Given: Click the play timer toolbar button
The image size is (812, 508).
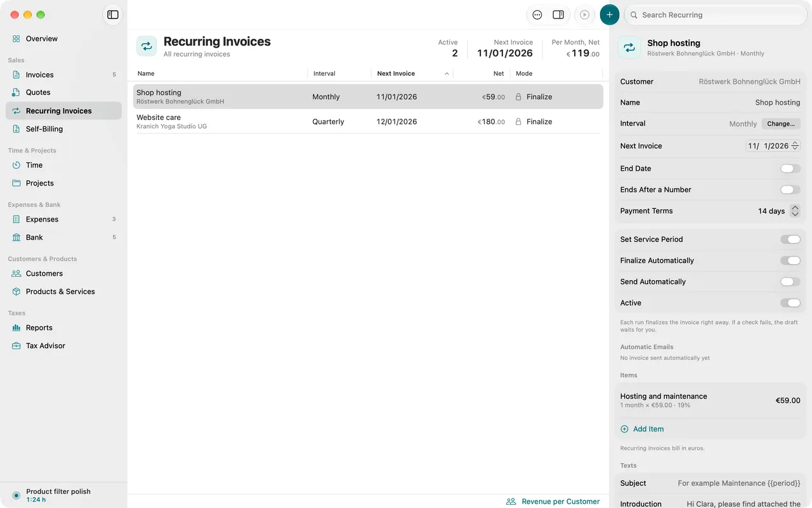Looking at the screenshot, I should coord(585,15).
